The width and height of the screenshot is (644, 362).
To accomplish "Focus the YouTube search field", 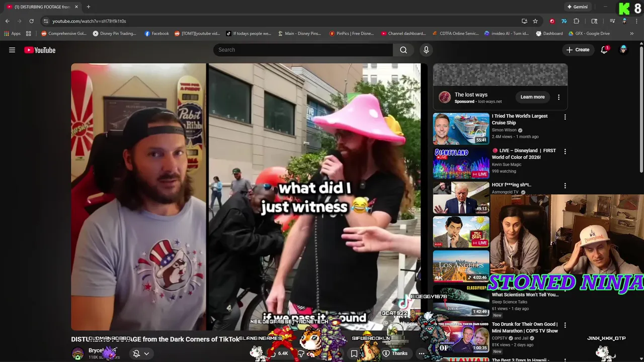I will [303, 50].
